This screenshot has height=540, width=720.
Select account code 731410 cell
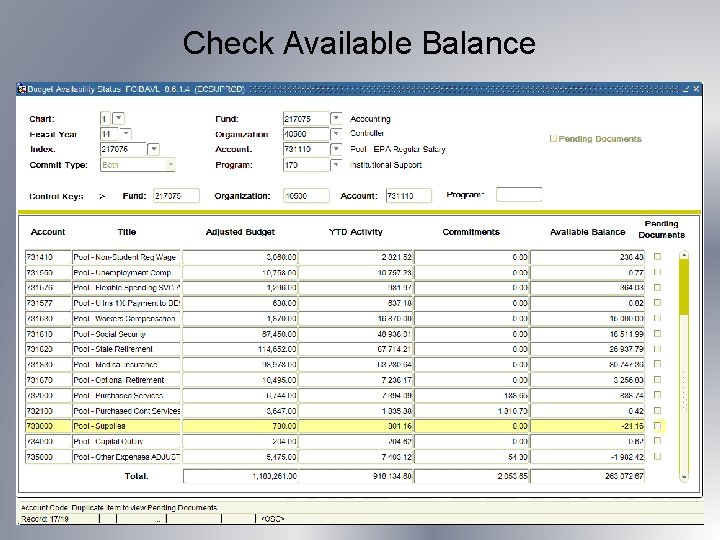pyautogui.click(x=48, y=257)
